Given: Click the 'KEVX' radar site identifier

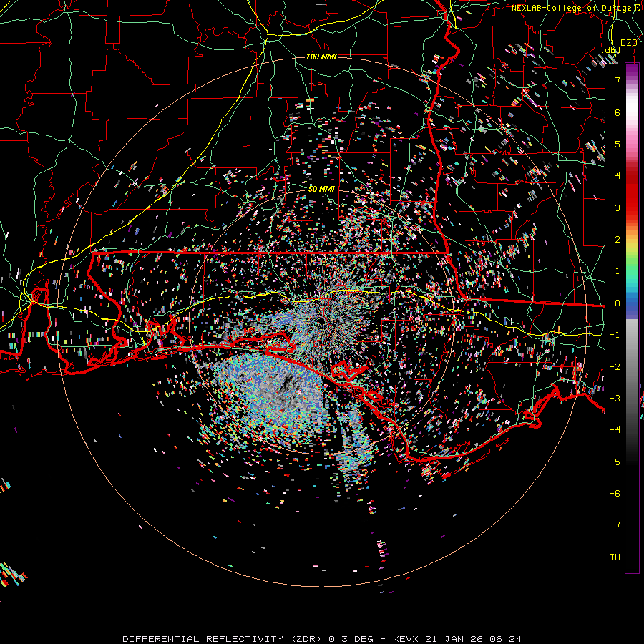Looking at the screenshot, I should [x=406, y=639].
